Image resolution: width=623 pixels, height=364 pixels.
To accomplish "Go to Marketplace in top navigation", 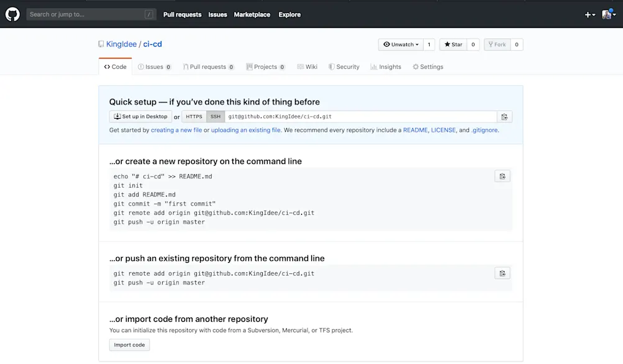I will pyautogui.click(x=252, y=15).
